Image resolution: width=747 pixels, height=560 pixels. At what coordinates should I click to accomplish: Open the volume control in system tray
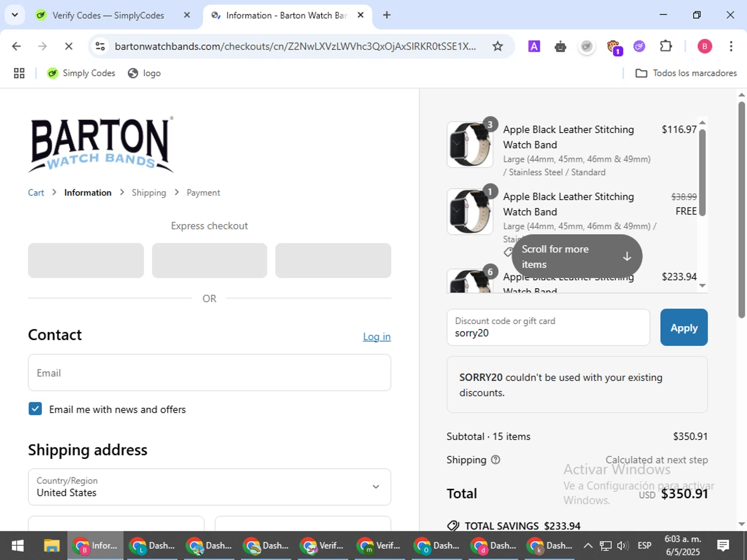tap(622, 546)
